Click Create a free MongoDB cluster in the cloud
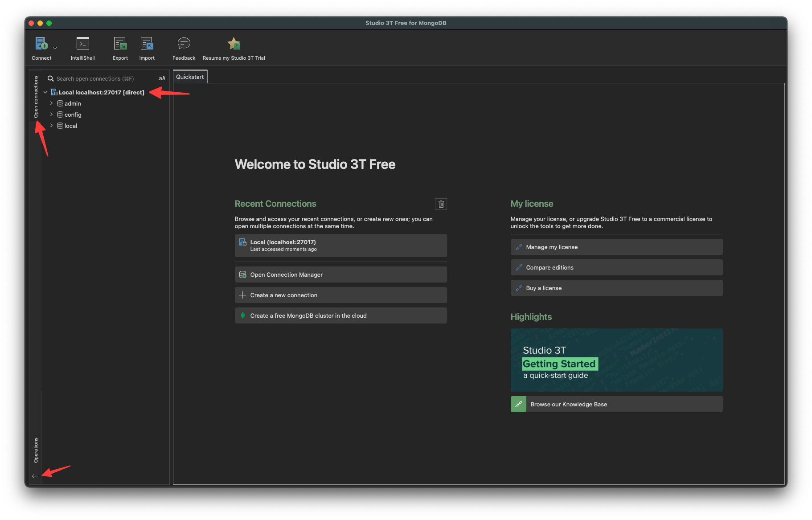812x520 pixels. 340,315
